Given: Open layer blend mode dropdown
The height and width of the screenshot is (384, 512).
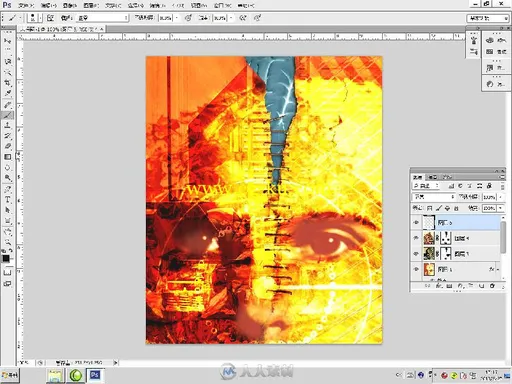Looking at the screenshot, I should click(433, 197).
